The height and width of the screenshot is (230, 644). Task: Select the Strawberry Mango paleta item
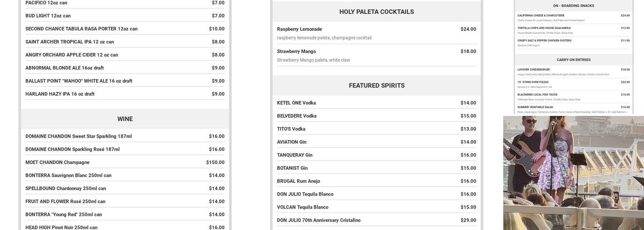[x=296, y=52]
